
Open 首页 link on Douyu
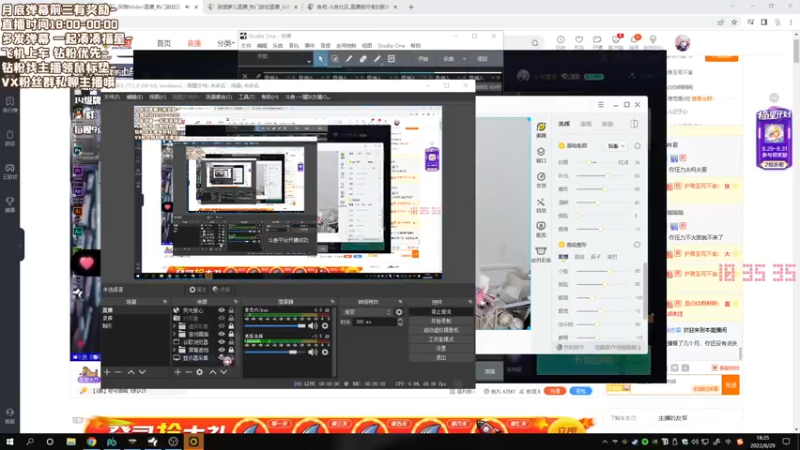pyautogui.click(x=164, y=43)
